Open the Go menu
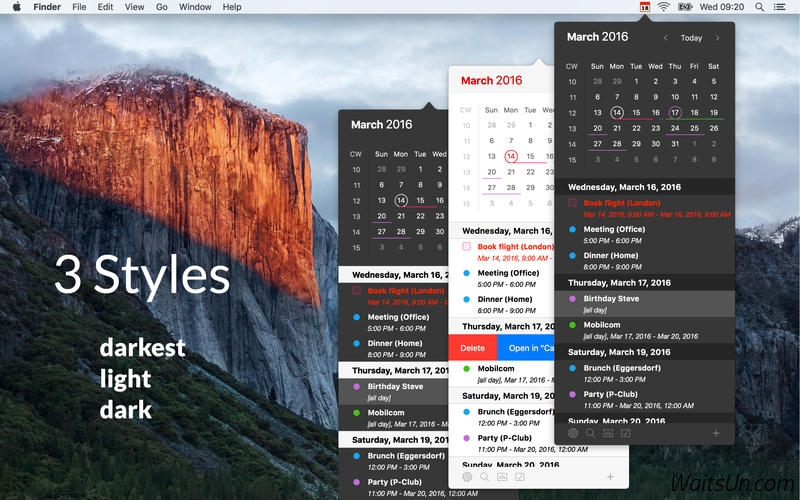 click(x=162, y=7)
